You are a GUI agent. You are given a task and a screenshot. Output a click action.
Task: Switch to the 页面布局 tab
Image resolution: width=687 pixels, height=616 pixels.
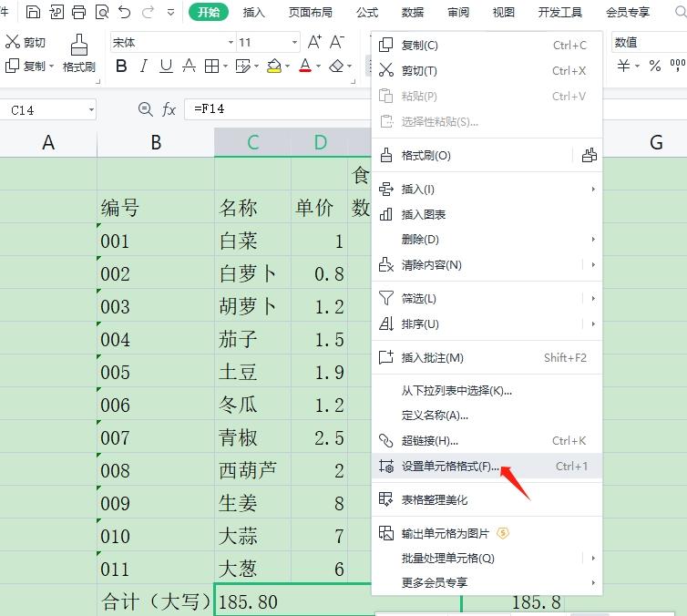(x=311, y=12)
